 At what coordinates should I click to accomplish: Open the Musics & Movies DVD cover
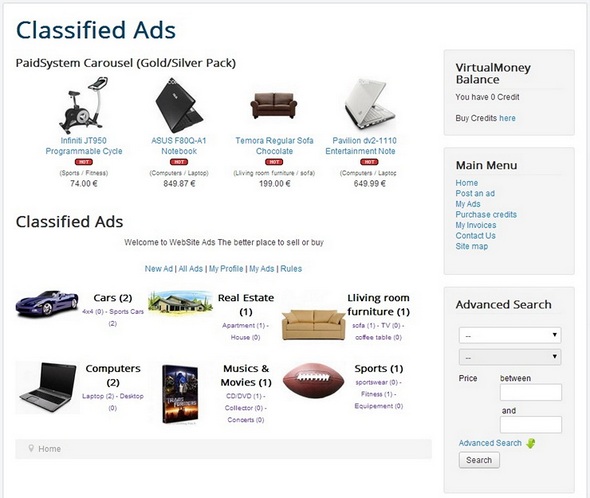point(180,394)
